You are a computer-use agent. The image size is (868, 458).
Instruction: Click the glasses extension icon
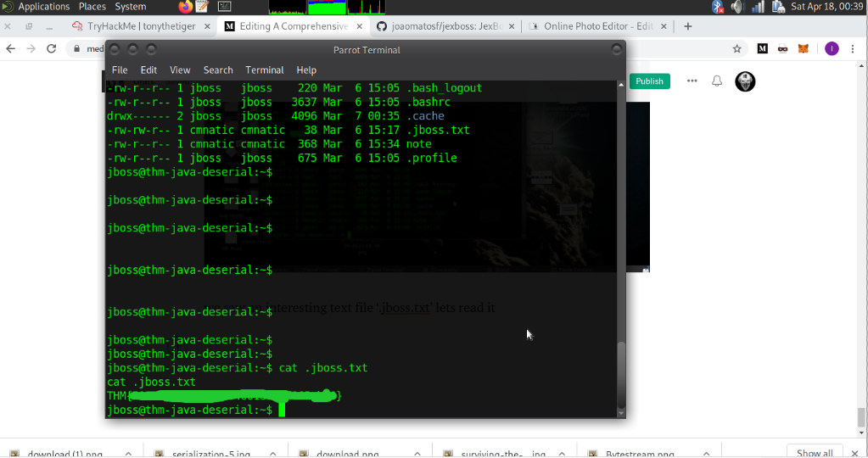tap(783, 48)
